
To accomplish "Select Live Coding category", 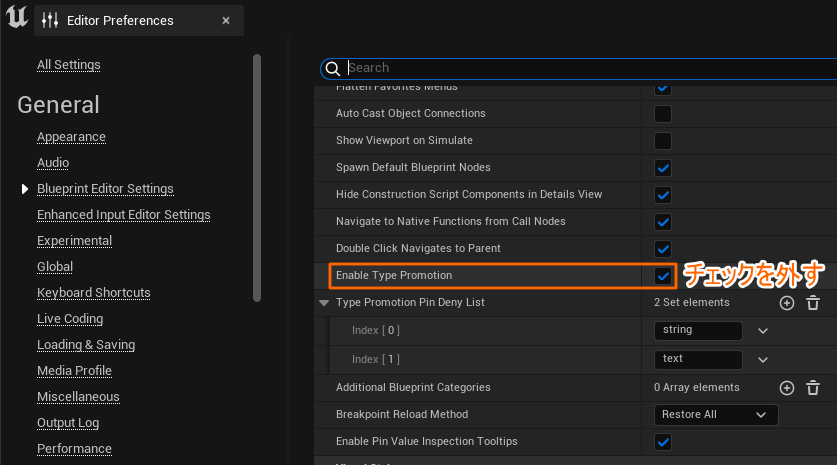I will pos(71,319).
